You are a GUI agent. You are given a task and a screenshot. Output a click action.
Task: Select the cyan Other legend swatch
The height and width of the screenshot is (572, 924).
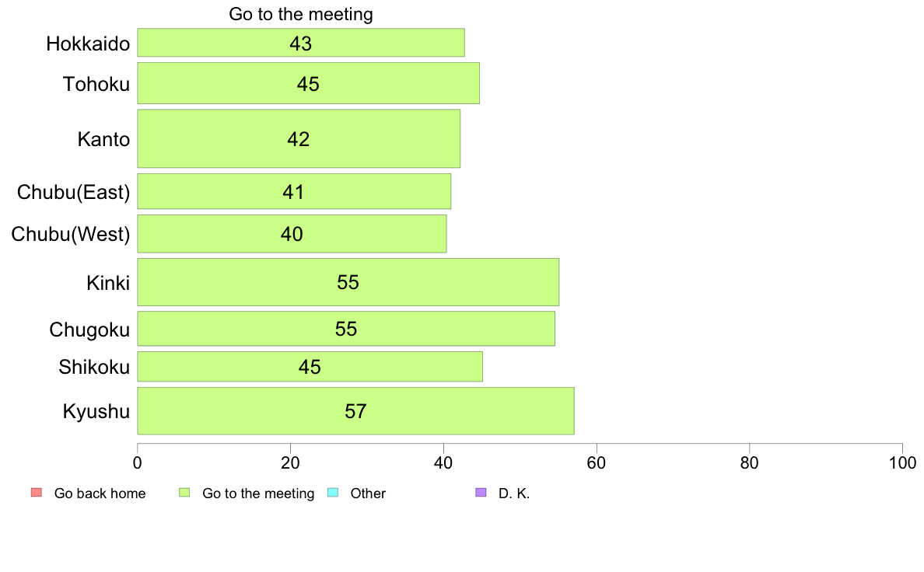coord(333,493)
